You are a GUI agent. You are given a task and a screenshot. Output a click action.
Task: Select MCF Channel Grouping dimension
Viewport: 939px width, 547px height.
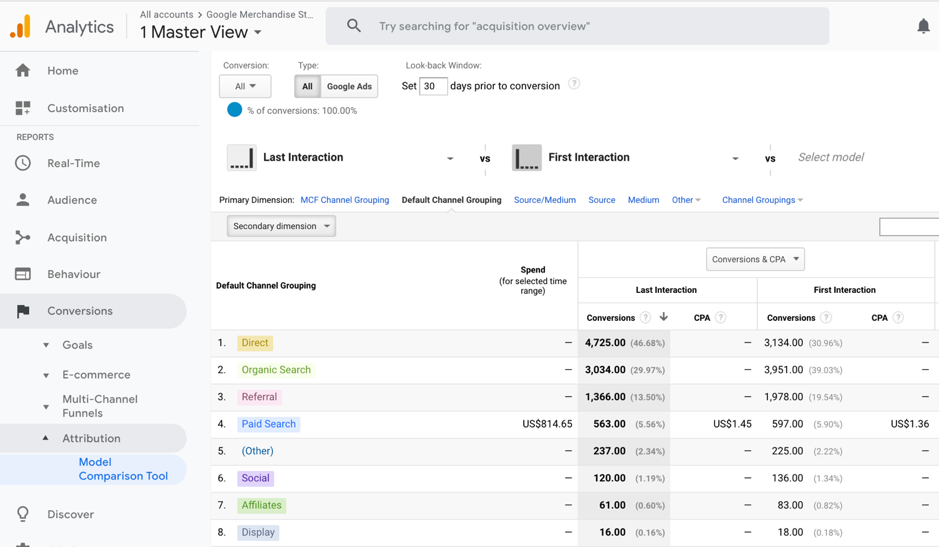pos(344,200)
